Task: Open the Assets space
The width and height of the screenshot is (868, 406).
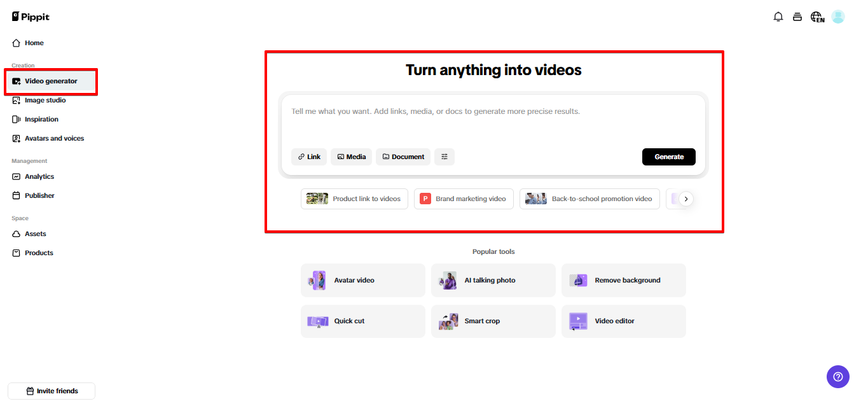Action: [x=36, y=234]
